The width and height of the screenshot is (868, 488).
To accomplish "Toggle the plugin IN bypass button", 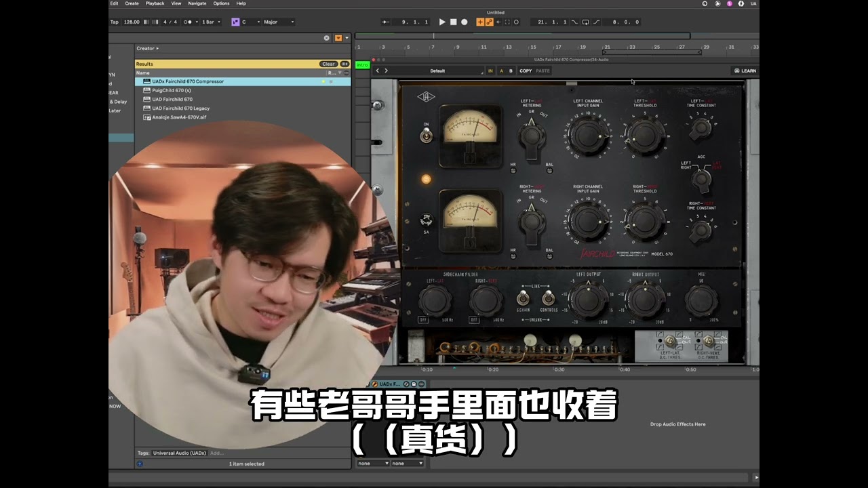I will (490, 70).
